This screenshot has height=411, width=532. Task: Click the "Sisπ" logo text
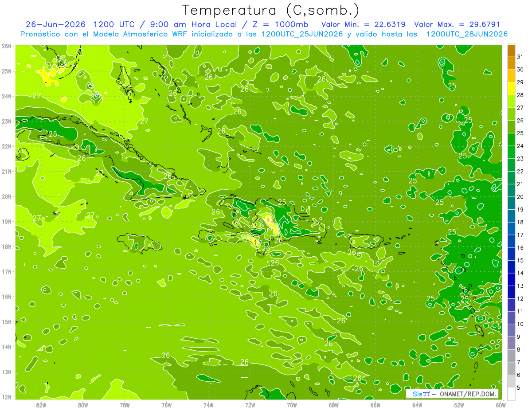(x=421, y=394)
